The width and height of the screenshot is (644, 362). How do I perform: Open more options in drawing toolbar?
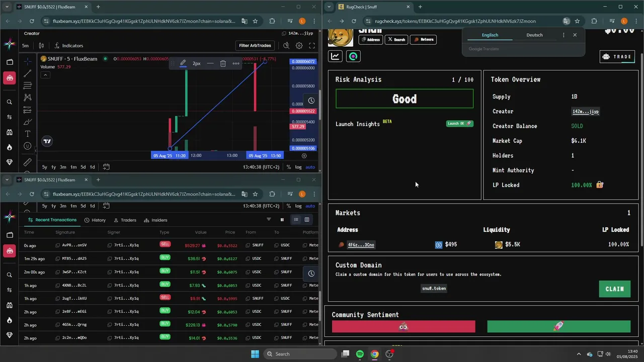pyautogui.click(x=236, y=63)
